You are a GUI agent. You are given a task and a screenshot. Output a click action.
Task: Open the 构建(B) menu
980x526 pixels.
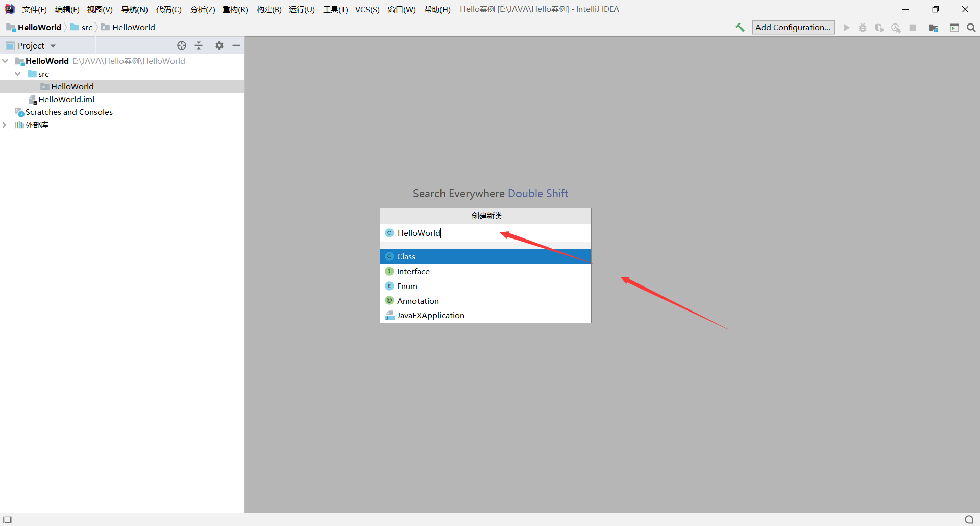(x=269, y=10)
